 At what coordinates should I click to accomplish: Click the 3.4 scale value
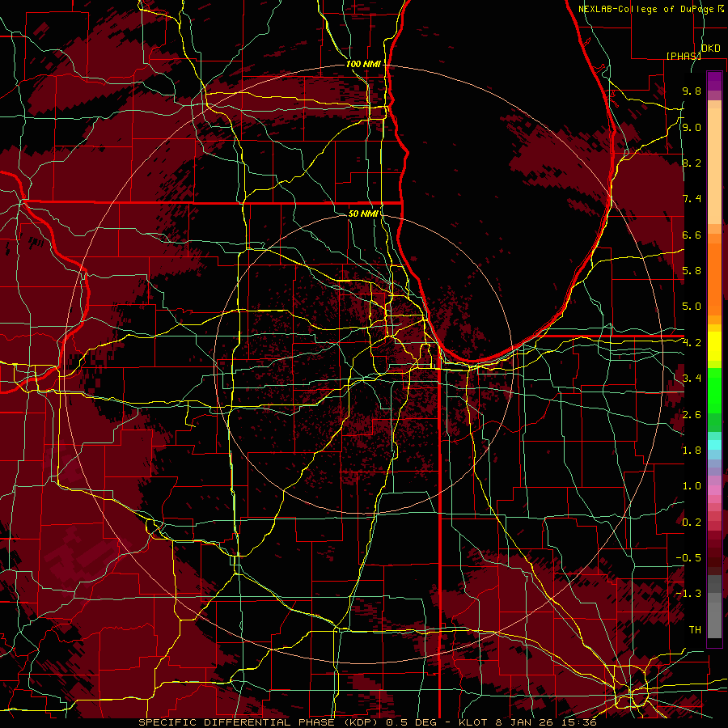coord(692,379)
